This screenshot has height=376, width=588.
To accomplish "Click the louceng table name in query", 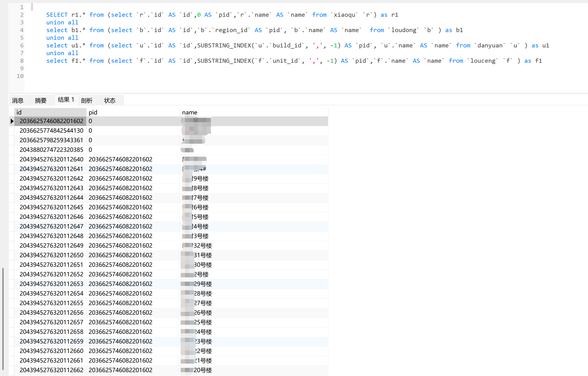I will tap(483, 61).
